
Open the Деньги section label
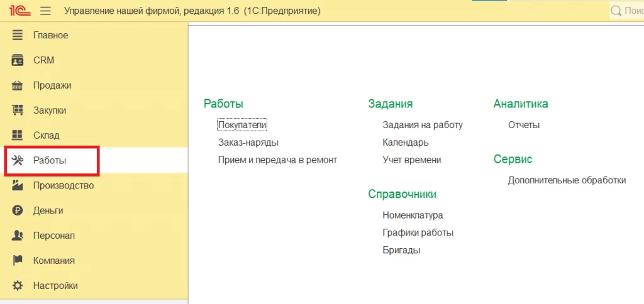48,210
